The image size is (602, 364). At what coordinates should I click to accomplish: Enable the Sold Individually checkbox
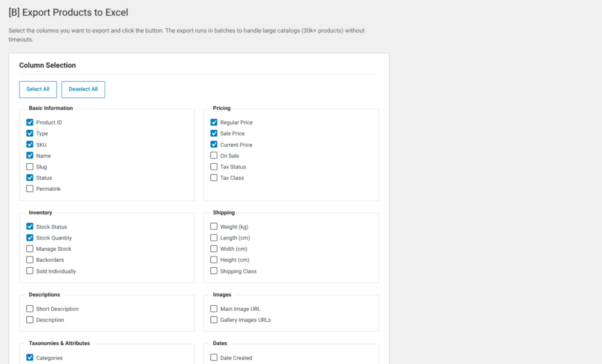click(x=29, y=271)
